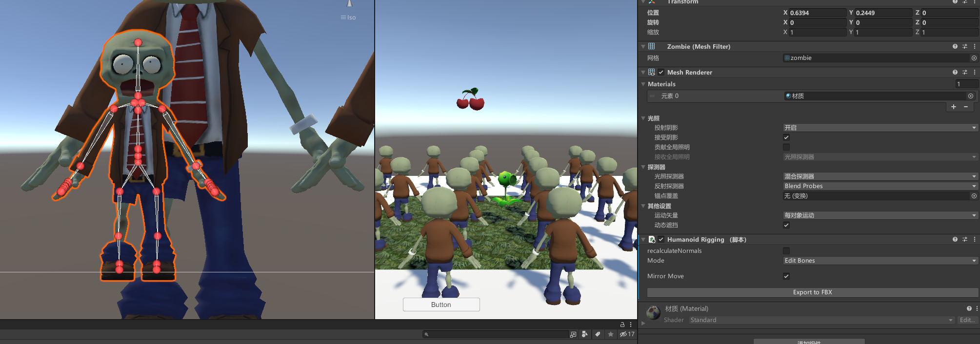Open the Blend Probes reflection dropdown
The width and height of the screenshot is (980, 344).
point(880,186)
